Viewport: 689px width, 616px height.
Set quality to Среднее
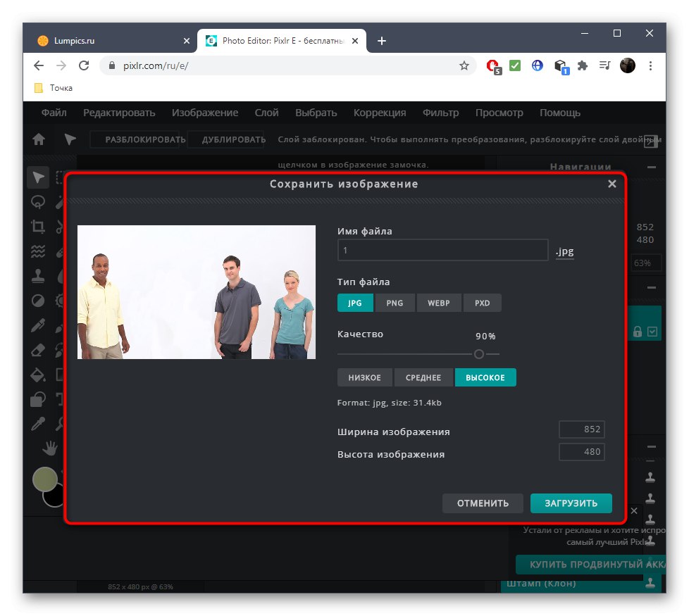pos(423,377)
